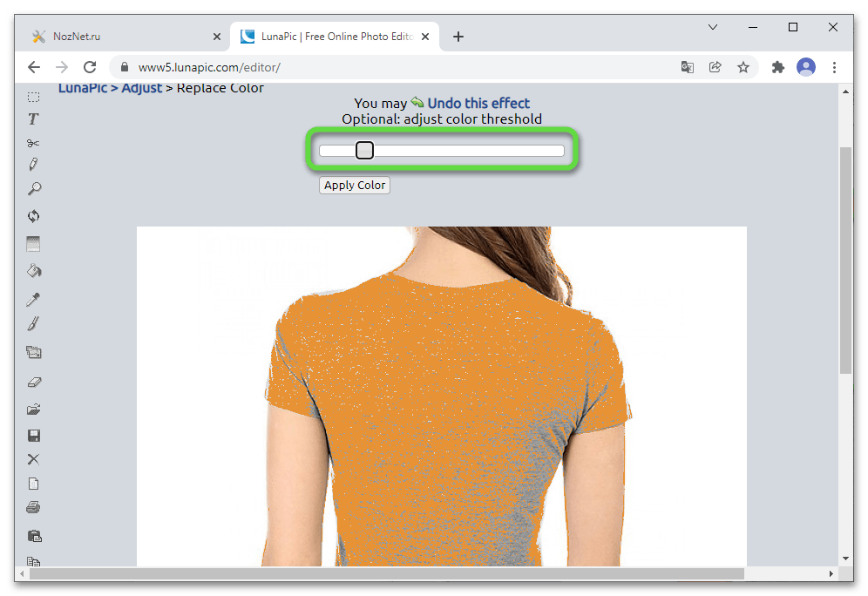Viewport: 868px width, 596px height.
Task: Click the X close image icon in the sidebar
Action: click(x=33, y=459)
